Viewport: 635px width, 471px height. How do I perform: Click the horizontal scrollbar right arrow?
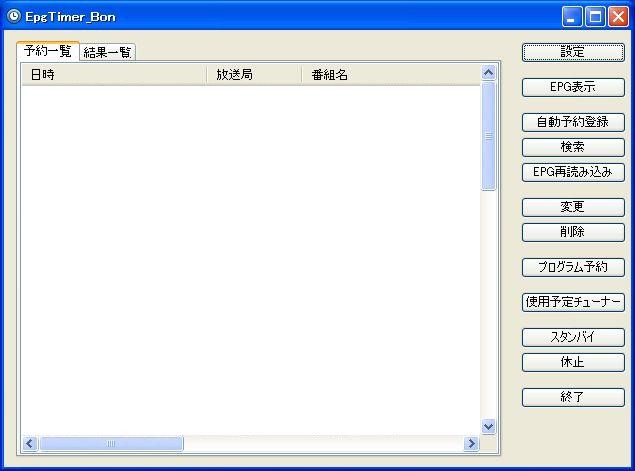coord(471,443)
